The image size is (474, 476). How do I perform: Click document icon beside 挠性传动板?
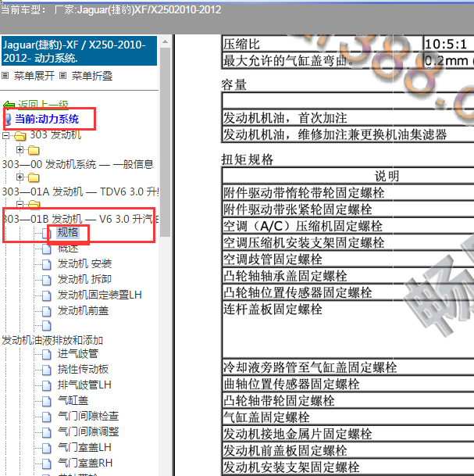pyautogui.click(x=46, y=370)
